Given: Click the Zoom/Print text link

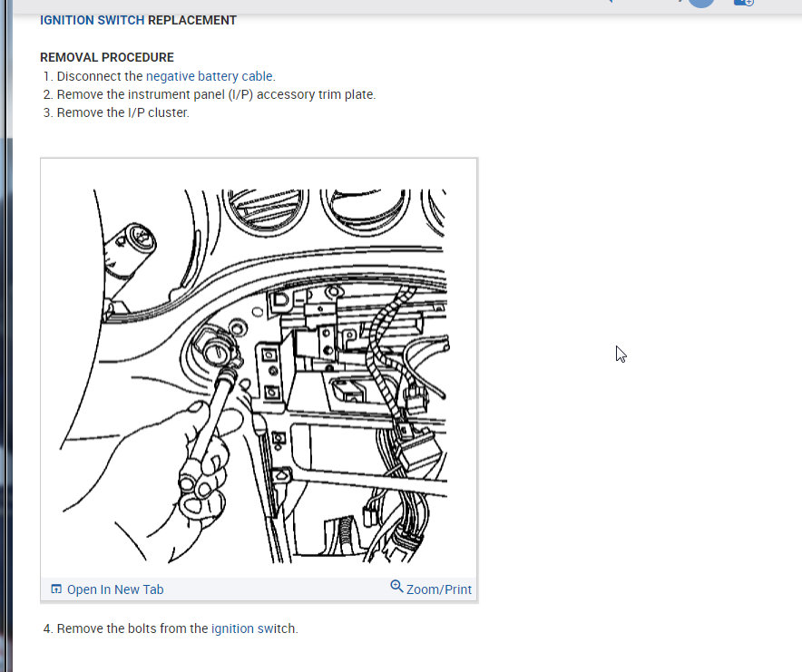Looking at the screenshot, I should (x=439, y=589).
